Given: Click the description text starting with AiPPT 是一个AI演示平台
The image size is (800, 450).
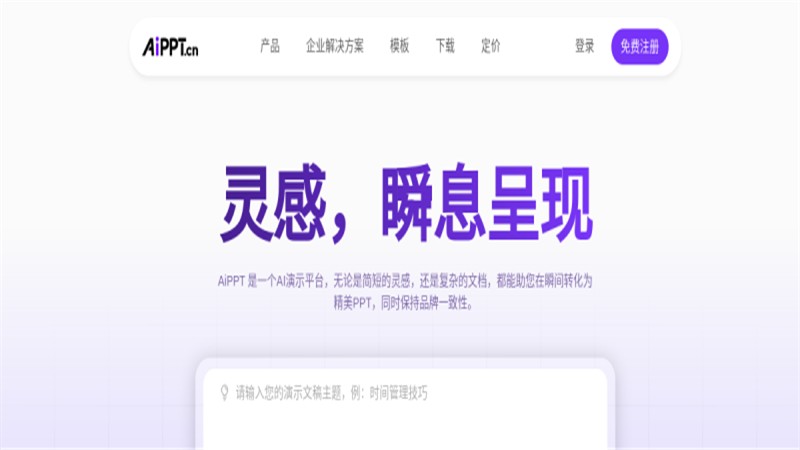Looking at the screenshot, I should tap(405, 292).
